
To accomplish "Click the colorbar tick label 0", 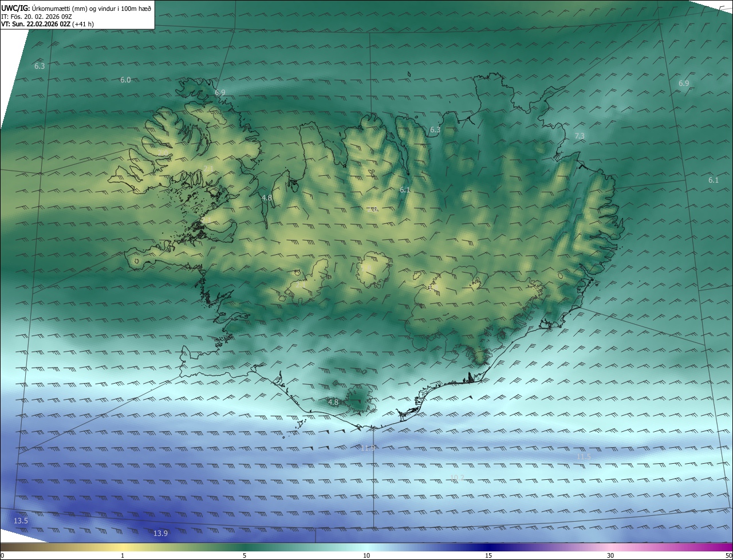I will point(2,555).
